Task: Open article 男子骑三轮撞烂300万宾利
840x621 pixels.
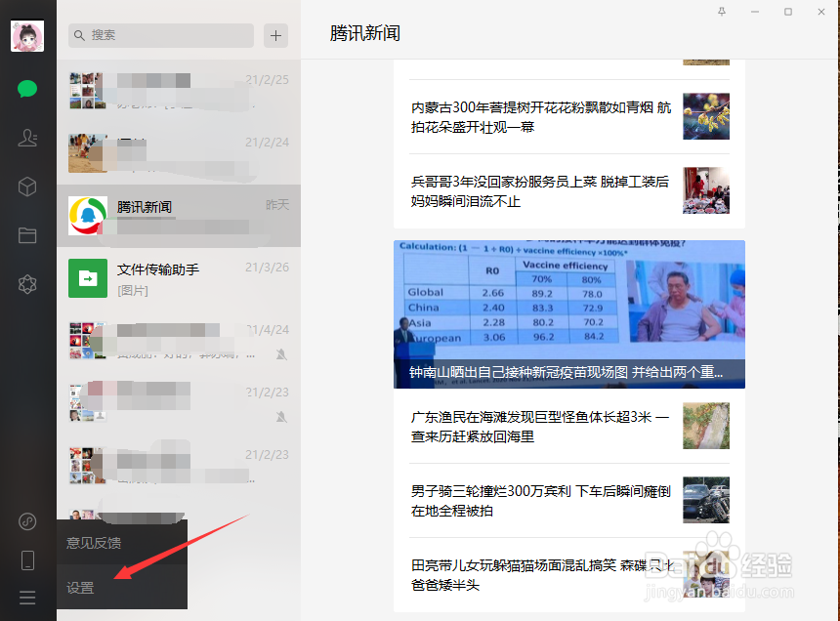Action: click(568, 501)
